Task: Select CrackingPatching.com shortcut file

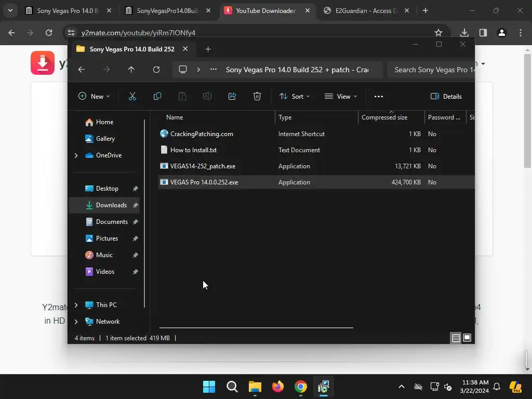Action: click(202, 134)
